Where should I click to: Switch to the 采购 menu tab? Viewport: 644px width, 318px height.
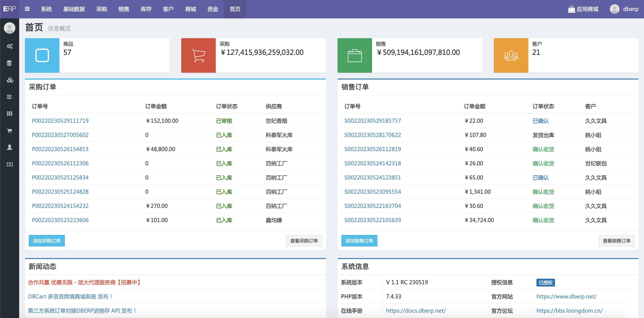click(101, 9)
